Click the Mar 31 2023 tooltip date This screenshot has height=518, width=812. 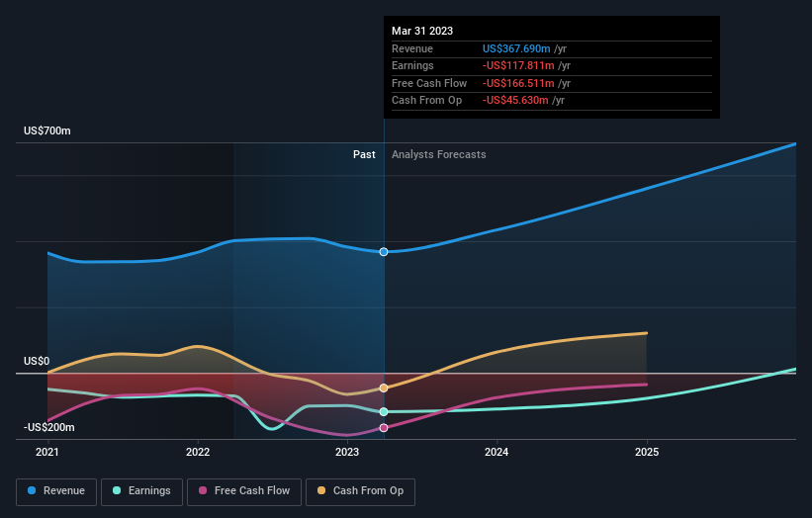coord(422,31)
